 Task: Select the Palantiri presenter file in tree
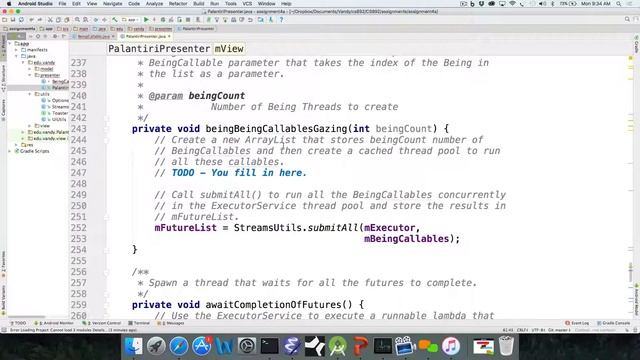click(60, 88)
